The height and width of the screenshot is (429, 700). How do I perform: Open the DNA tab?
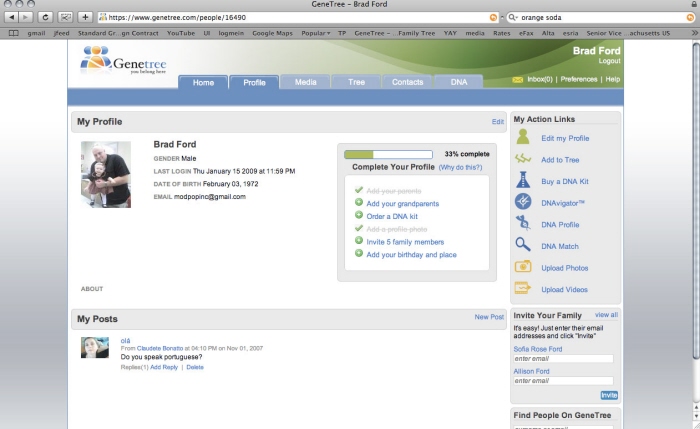pos(458,82)
